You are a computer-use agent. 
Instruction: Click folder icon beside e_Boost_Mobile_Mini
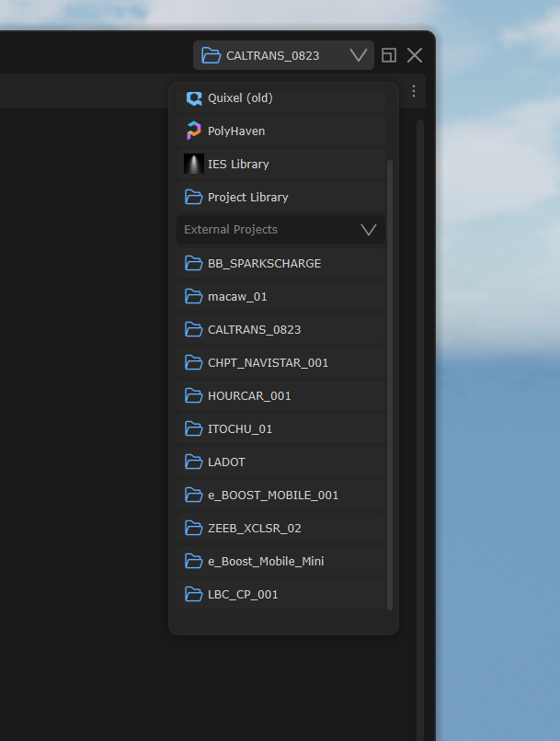(194, 561)
